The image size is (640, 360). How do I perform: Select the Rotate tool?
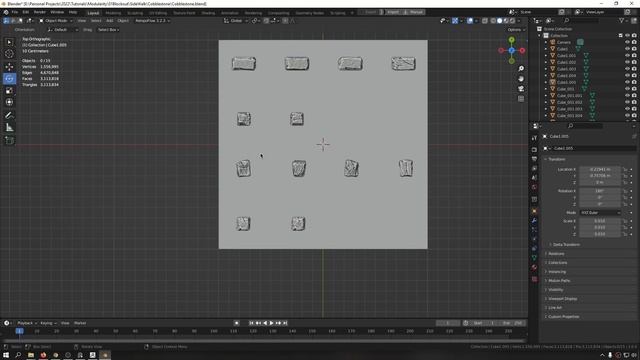[9, 78]
